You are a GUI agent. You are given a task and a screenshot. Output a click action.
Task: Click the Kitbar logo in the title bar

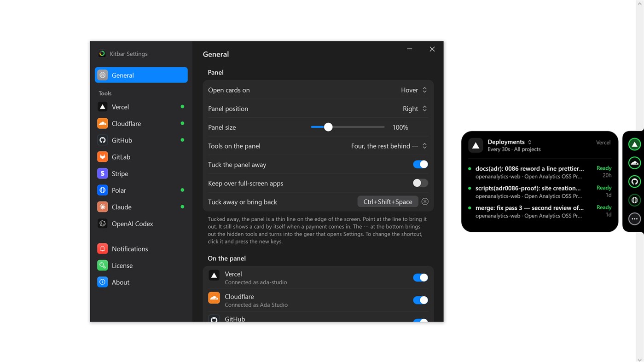pos(102,54)
